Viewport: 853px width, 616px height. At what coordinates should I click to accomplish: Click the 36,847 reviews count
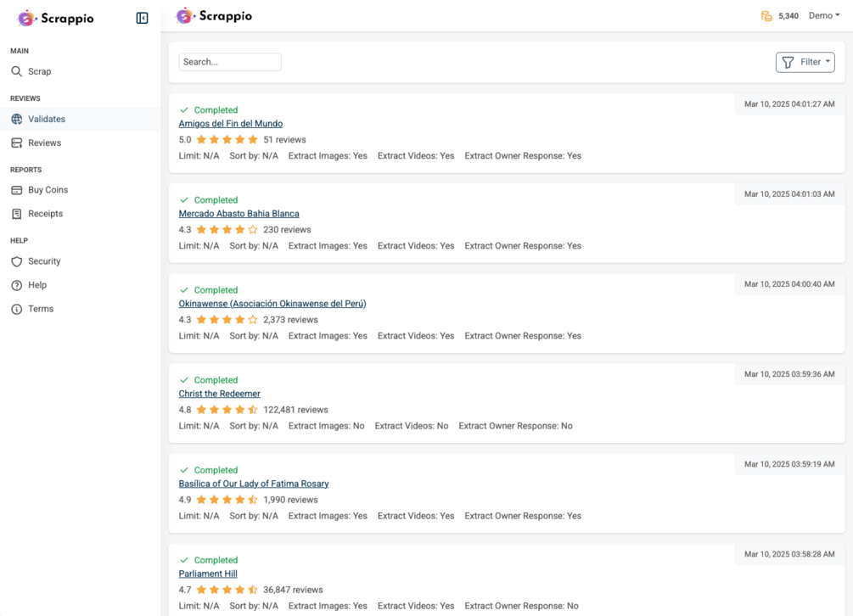pyautogui.click(x=293, y=590)
